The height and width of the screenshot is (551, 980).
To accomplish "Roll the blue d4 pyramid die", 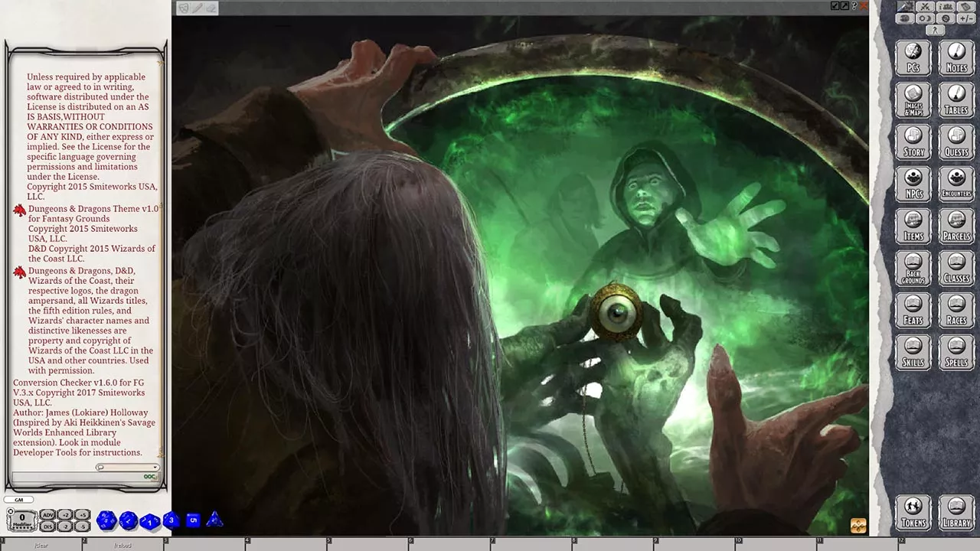I will pos(214,520).
